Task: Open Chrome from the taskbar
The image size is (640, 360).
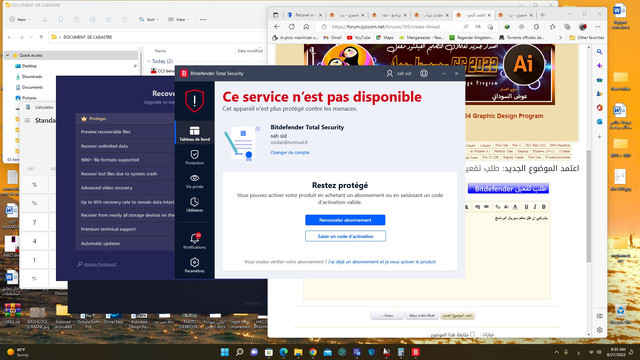Action: click(x=313, y=352)
